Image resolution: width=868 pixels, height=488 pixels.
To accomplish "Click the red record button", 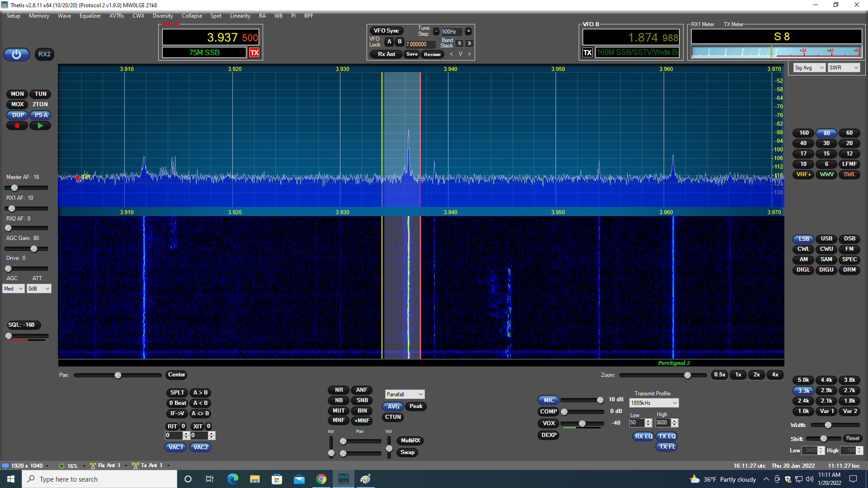I will tap(17, 126).
